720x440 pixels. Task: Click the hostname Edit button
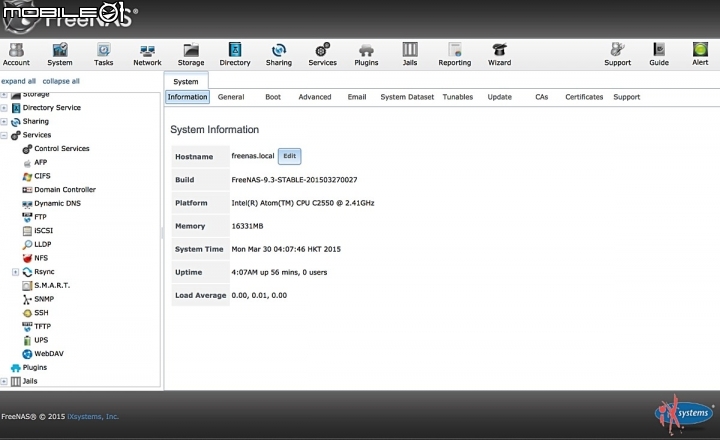(289, 156)
